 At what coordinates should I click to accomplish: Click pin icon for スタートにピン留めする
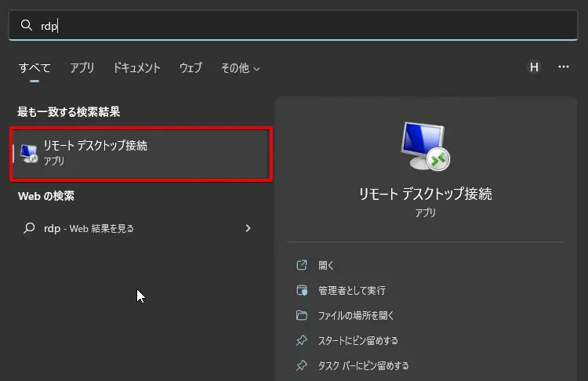[302, 341]
